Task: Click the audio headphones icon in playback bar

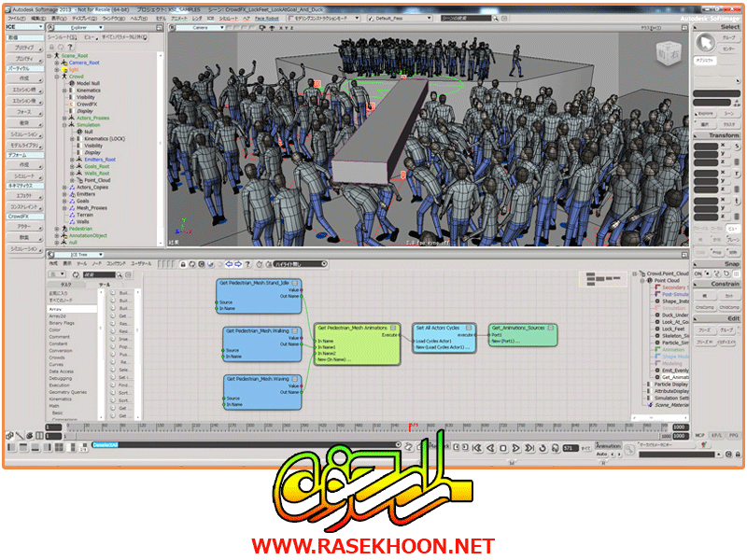Action: (556, 448)
